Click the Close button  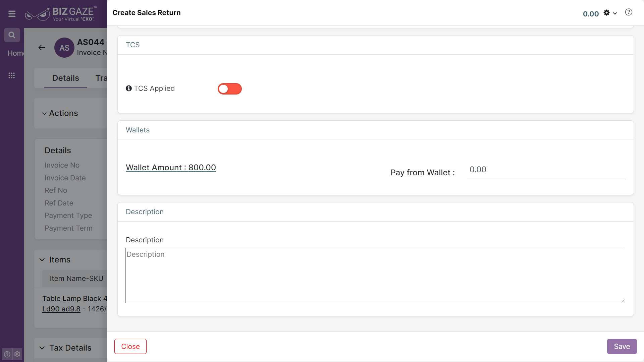pyautogui.click(x=130, y=347)
